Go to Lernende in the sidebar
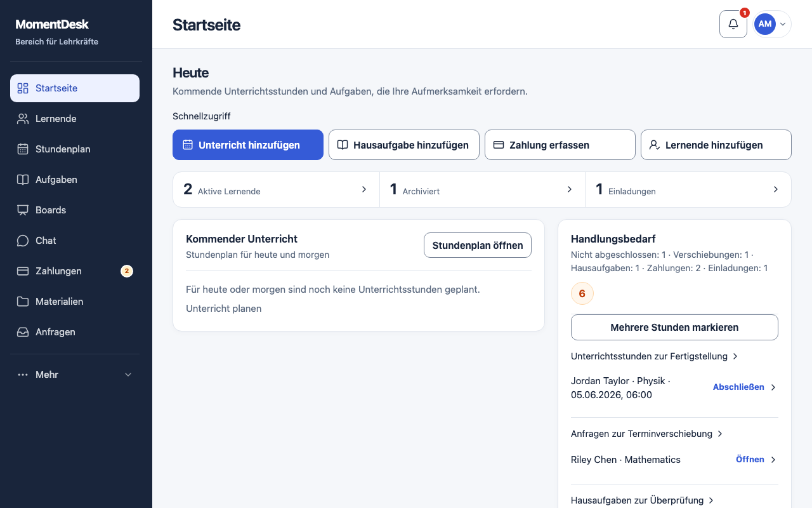 click(x=75, y=119)
